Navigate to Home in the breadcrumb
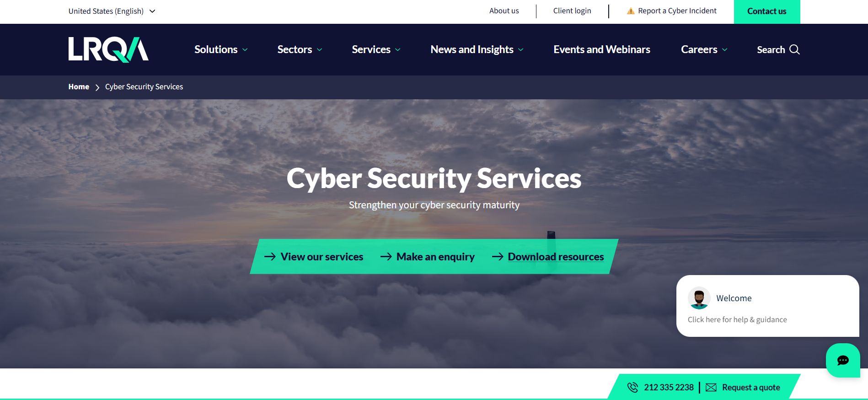 click(79, 86)
